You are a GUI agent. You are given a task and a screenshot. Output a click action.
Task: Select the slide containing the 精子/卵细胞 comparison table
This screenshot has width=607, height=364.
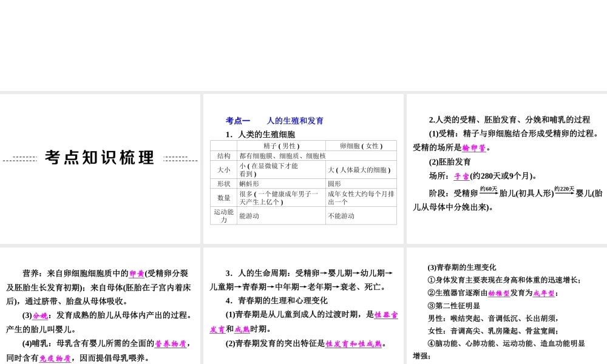pyautogui.click(x=303, y=169)
